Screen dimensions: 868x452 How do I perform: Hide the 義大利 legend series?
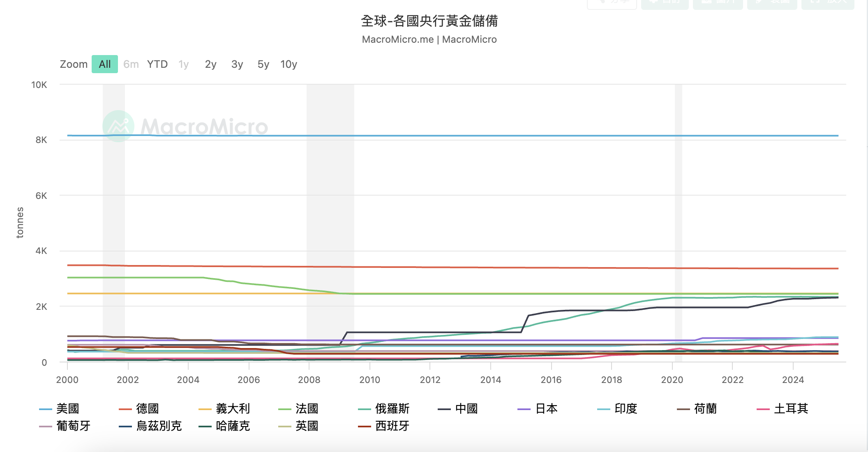click(x=224, y=409)
